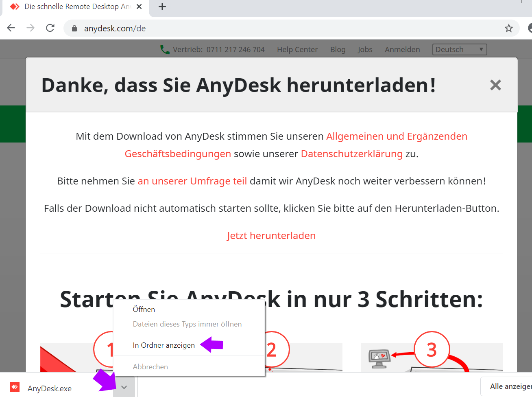Open the Help Center page
The height and width of the screenshot is (397, 532).
[x=297, y=50]
